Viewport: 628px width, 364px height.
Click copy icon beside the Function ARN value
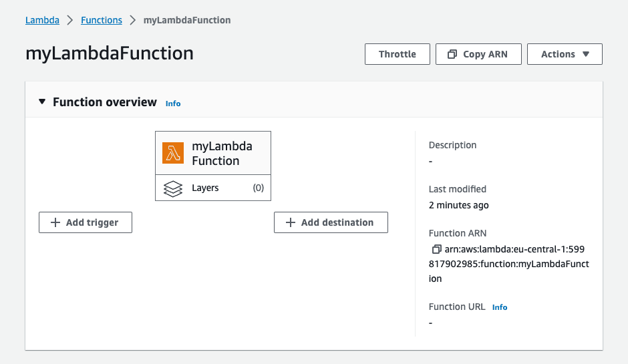tap(436, 250)
